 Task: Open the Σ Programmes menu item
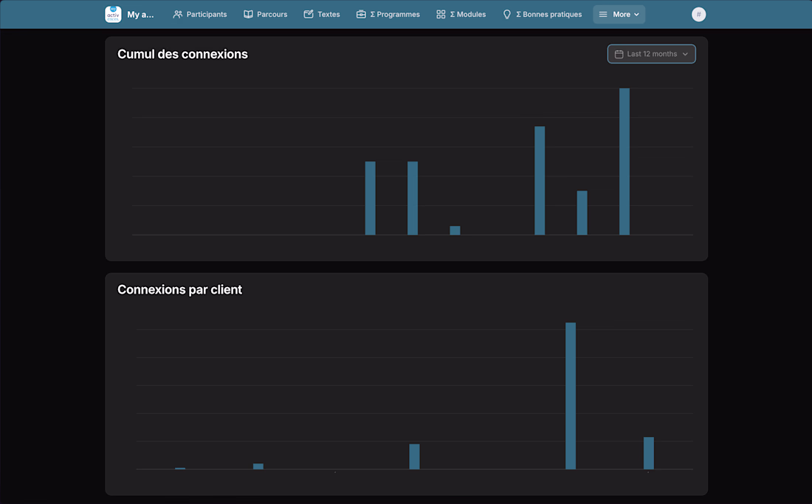[x=388, y=14]
